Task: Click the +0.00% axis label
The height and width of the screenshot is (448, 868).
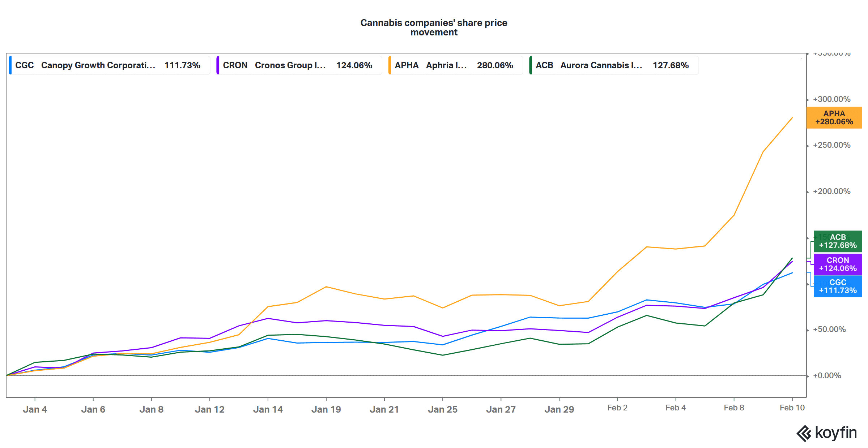Action: 827,376
